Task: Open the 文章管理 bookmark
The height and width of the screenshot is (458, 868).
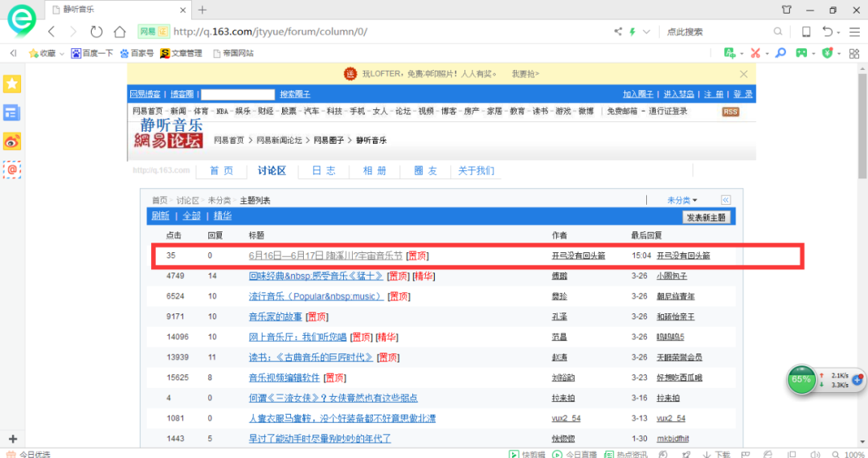Action: [181, 53]
